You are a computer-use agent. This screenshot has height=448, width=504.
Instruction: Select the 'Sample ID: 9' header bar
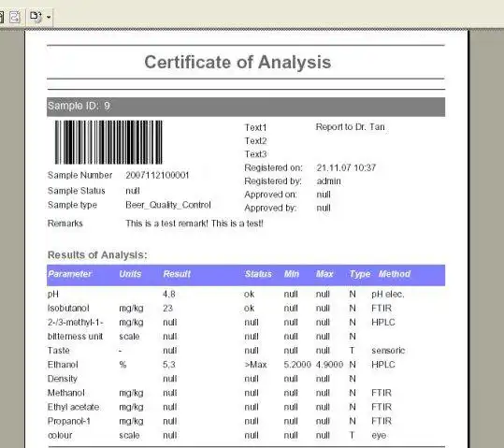coord(246,107)
